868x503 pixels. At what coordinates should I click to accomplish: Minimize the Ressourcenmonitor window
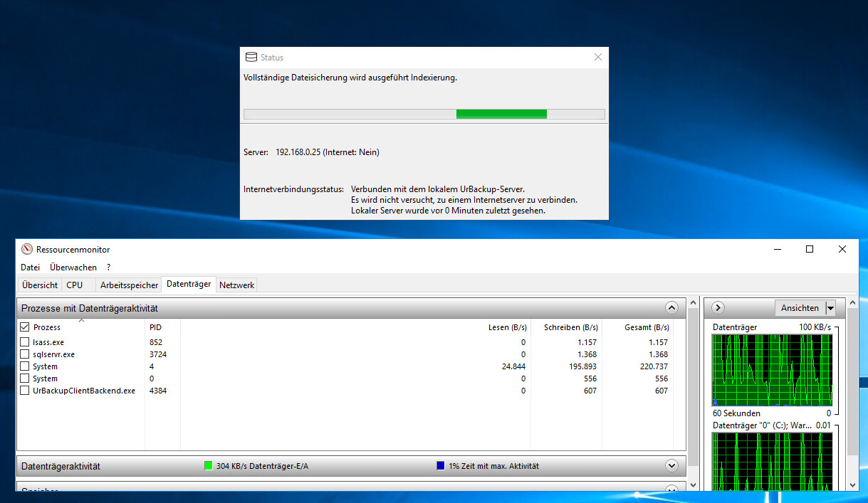(x=777, y=249)
